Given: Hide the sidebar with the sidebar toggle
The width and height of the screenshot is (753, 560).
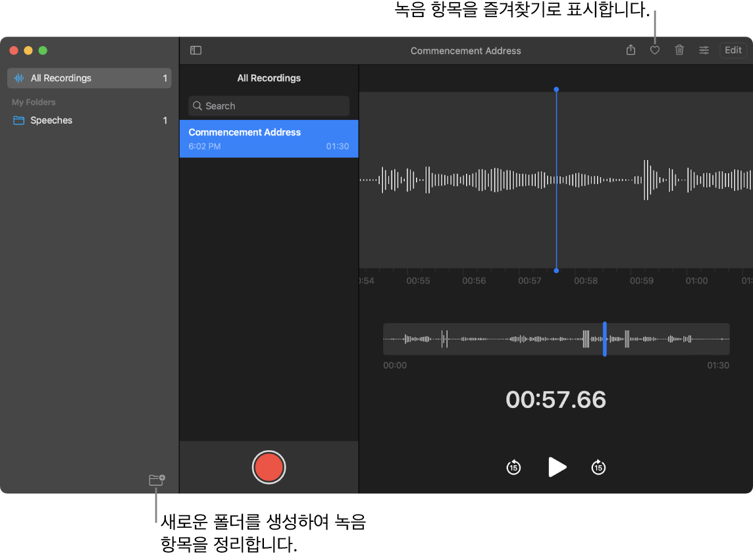Looking at the screenshot, I should click(195, 50).
